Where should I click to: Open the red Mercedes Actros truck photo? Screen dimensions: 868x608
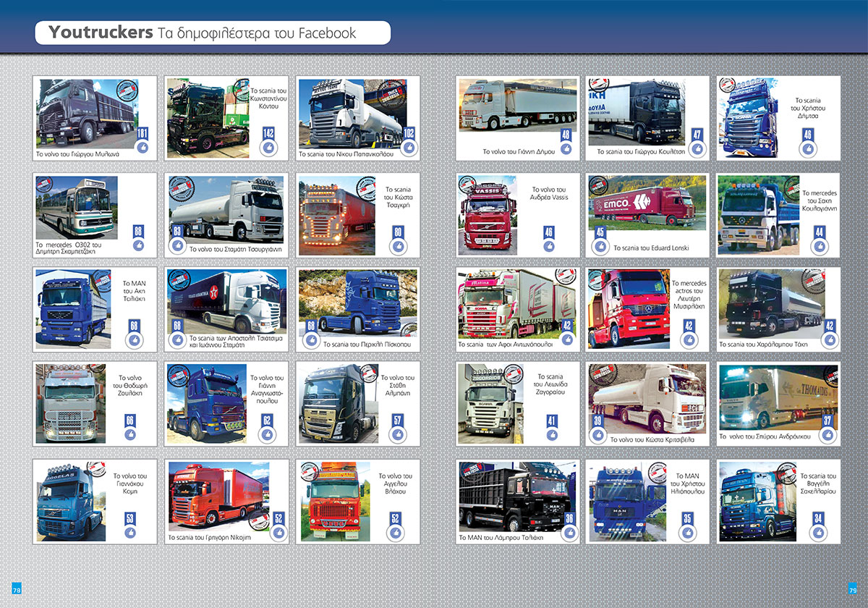629,309
